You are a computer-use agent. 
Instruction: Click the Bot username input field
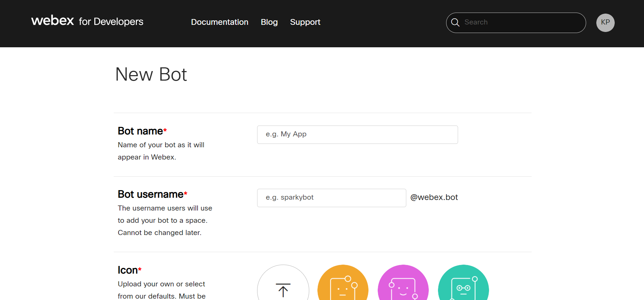[331, 198]
